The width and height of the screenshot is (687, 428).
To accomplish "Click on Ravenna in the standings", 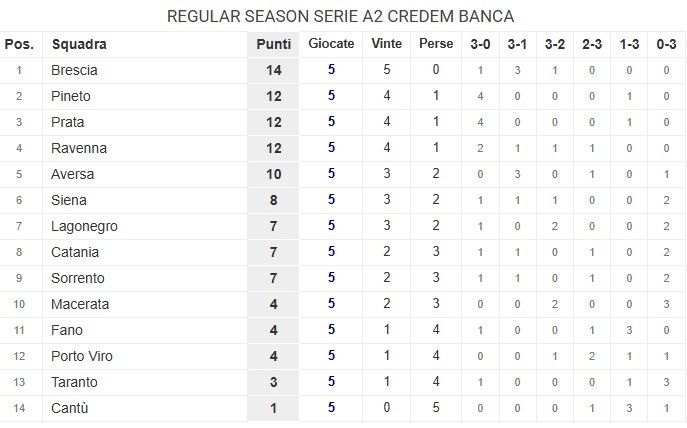I will 79,148.
